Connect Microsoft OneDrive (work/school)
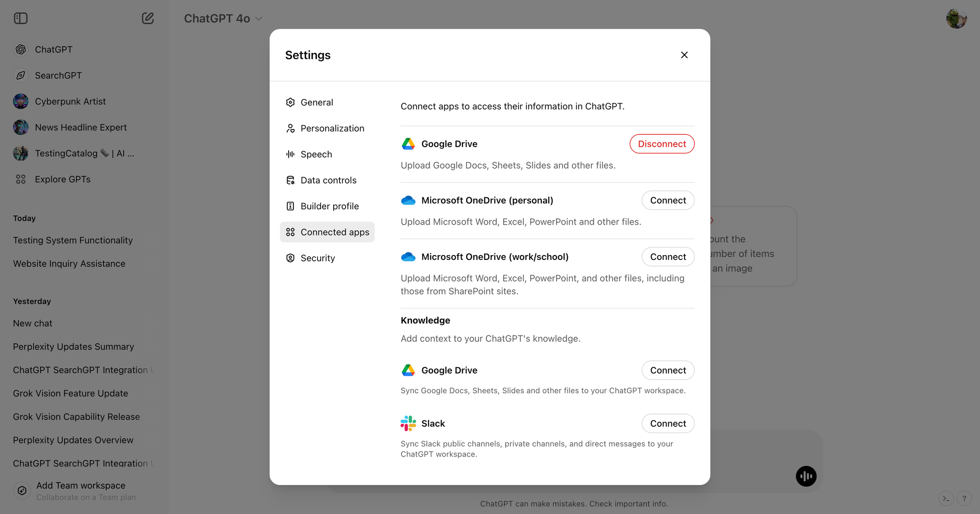This screenshot has width=980, height=514. pyautogui.click(x=668, y=257)
